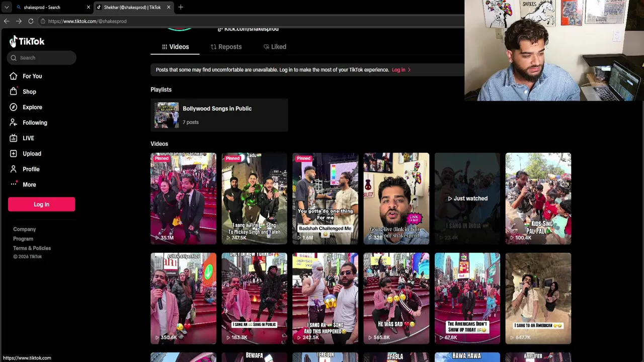Click the 7 posts playlist count

191,122
